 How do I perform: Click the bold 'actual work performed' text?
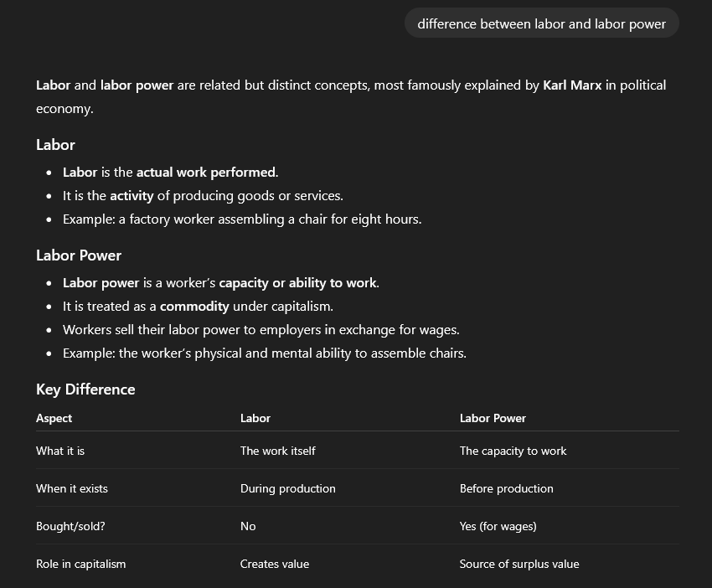click(x=206, y=172)
